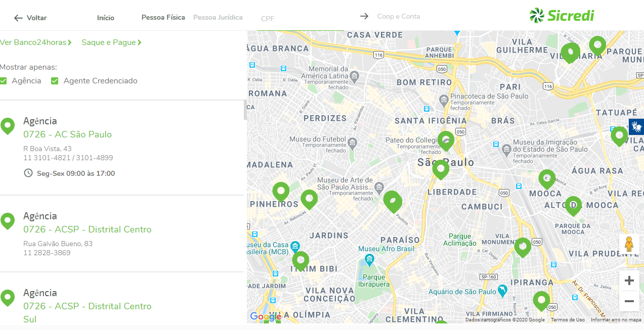
Task: Click the agency list scrollbar thumb
Action: click(245, 110)
